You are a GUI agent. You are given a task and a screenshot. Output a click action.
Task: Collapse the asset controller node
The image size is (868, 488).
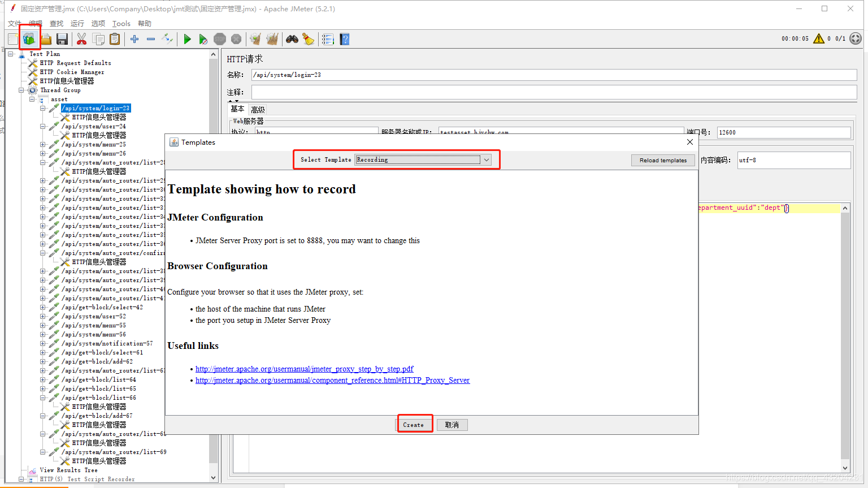pyautogui.click(x=32, y=99)
